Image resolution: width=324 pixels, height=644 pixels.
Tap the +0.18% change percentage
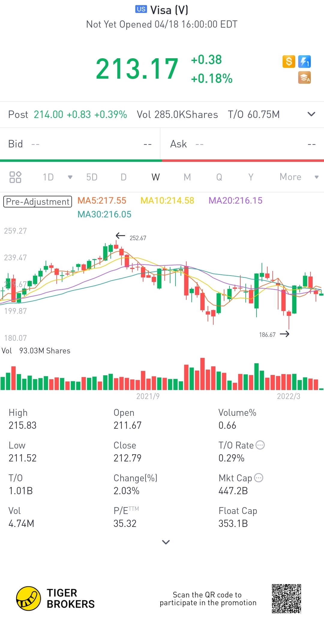point(212,79)
